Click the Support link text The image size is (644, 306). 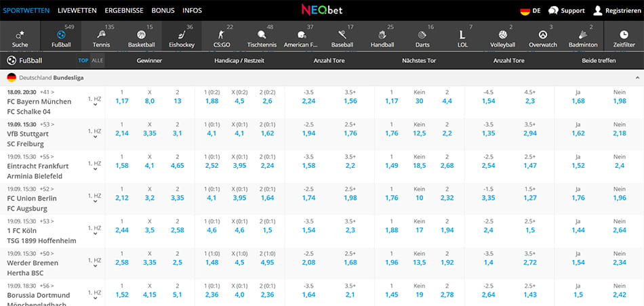[573, 11]
